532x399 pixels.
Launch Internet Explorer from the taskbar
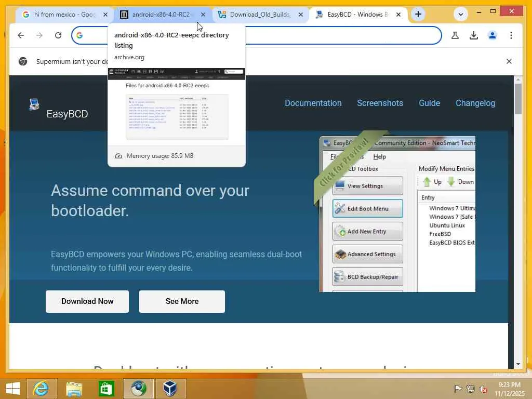pos(41,389)
